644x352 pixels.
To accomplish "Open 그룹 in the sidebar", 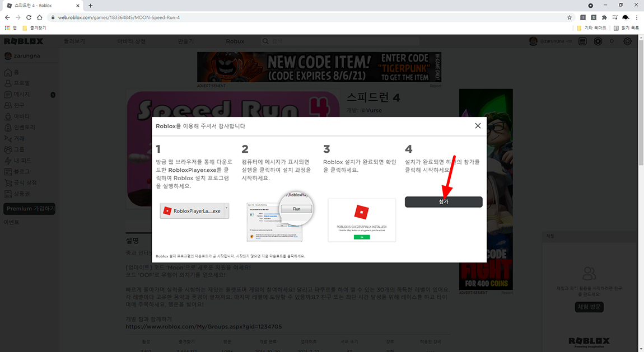I will pos(14,150).
